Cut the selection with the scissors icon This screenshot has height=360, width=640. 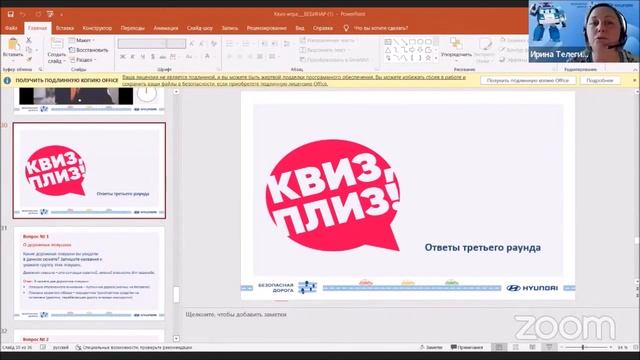29,40
